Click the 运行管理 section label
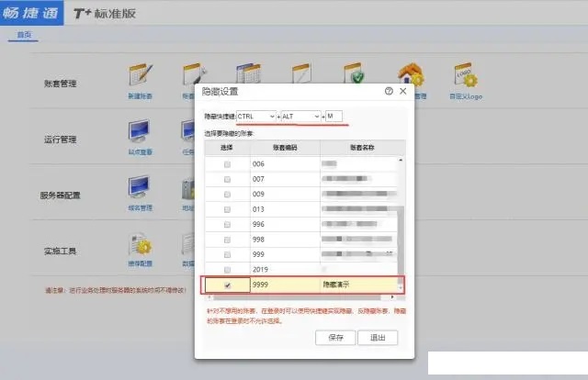 [x=61, y=140]
